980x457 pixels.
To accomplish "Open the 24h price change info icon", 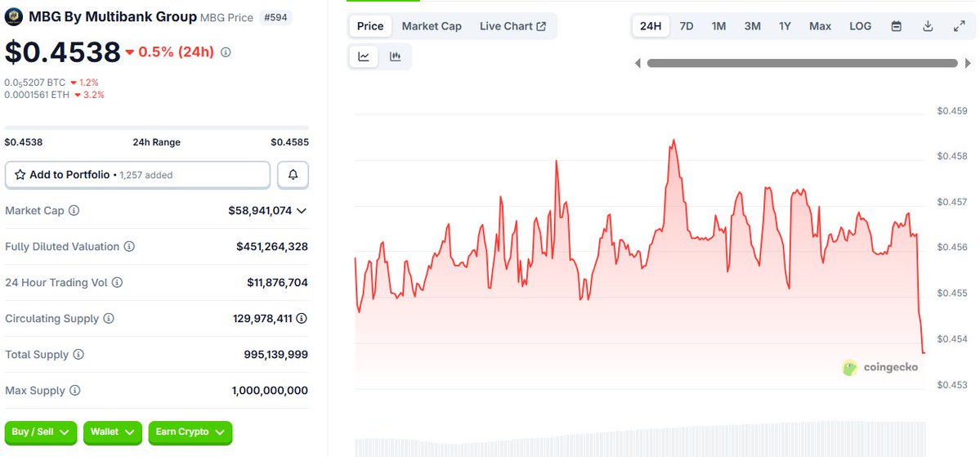I will coord(226,52).
